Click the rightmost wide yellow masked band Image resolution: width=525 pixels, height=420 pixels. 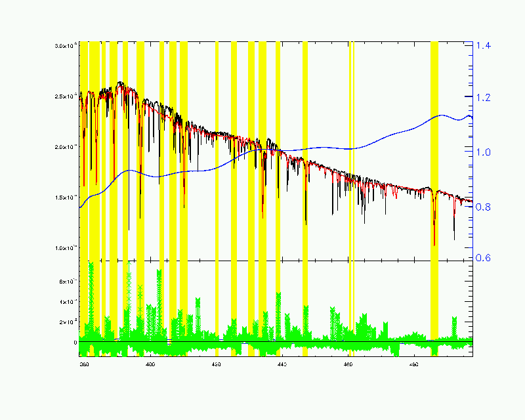click(434, 199)
